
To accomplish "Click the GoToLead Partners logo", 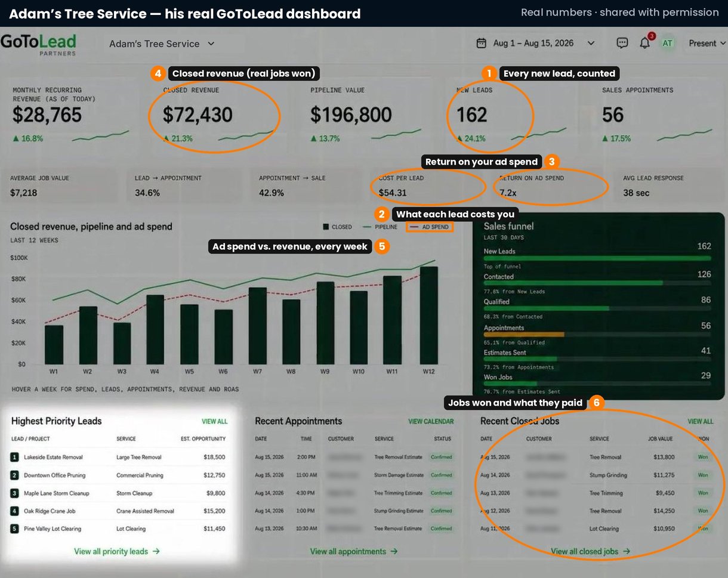I will coord(38,45).
